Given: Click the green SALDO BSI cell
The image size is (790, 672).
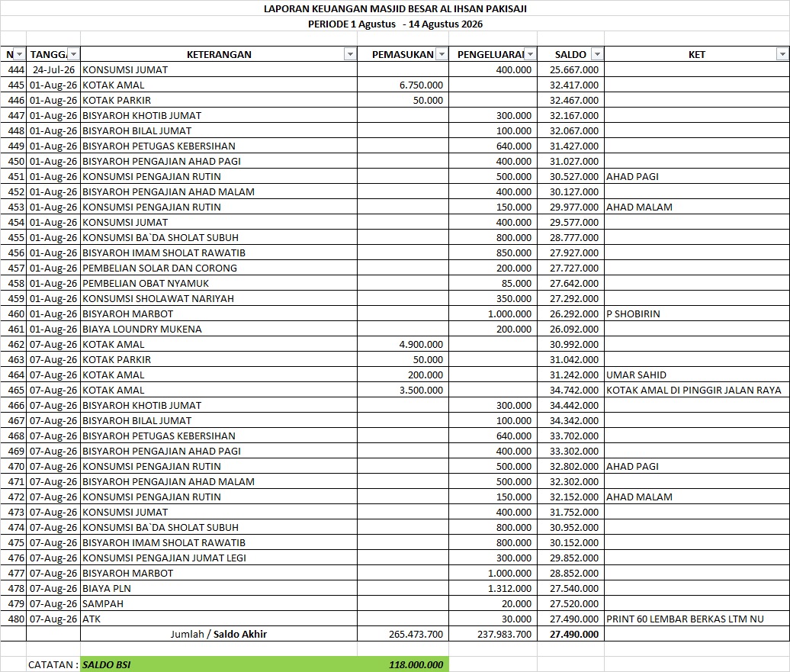Looking at the screenshot, I should tap(219, 664).
